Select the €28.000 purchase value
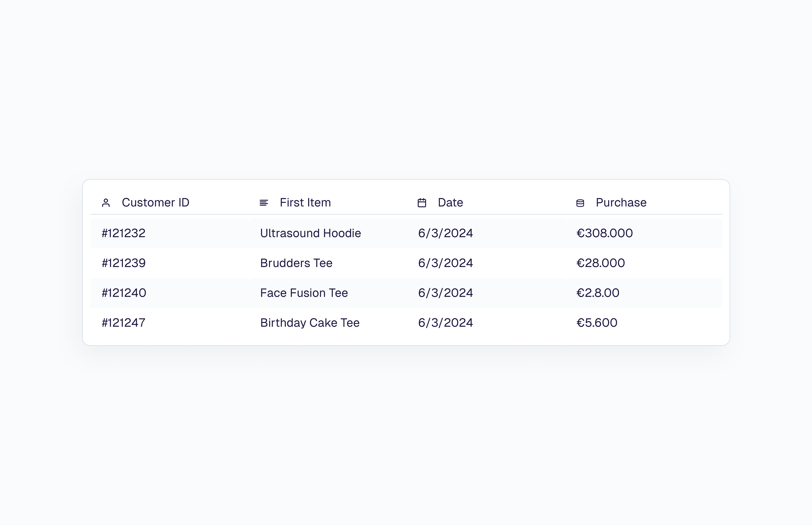Image resolution: width=812 pixels, height=525 pixels. pyautogui.click(x=600, y=263)
